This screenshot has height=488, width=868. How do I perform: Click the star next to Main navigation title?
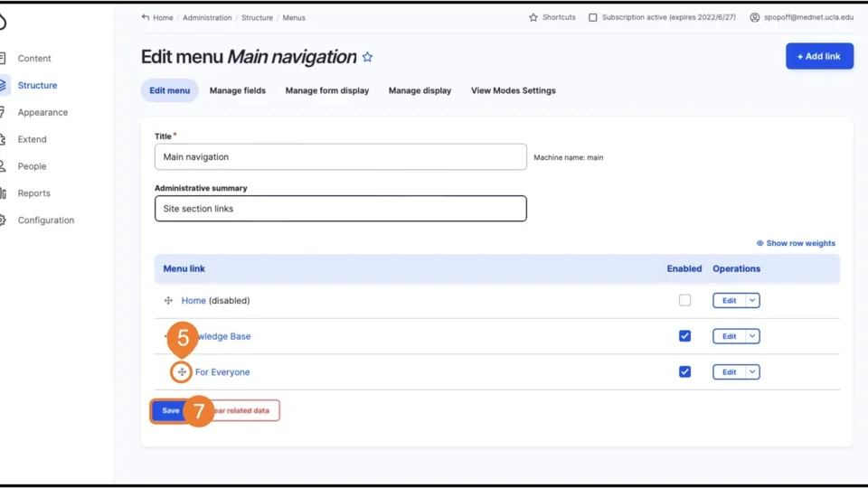(x=368, y=57)
